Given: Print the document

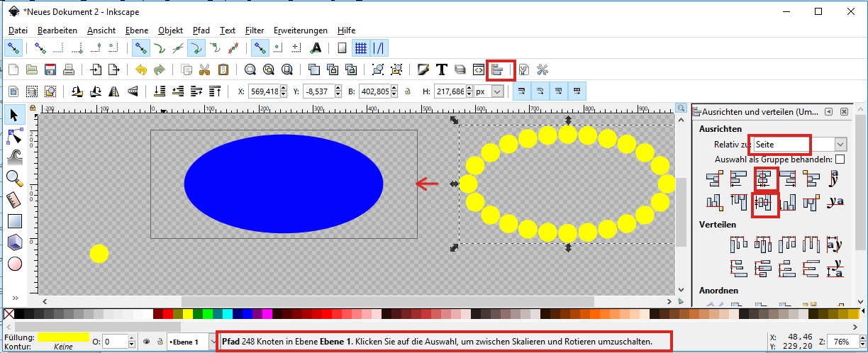Looking at the screenshot, I should pos(68,69).
